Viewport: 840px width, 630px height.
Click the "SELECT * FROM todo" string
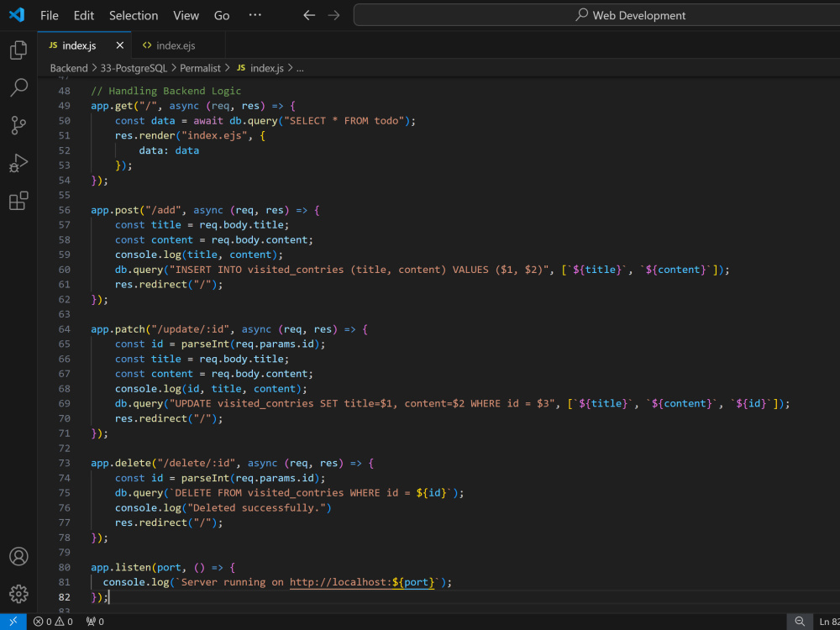(344, 120)
